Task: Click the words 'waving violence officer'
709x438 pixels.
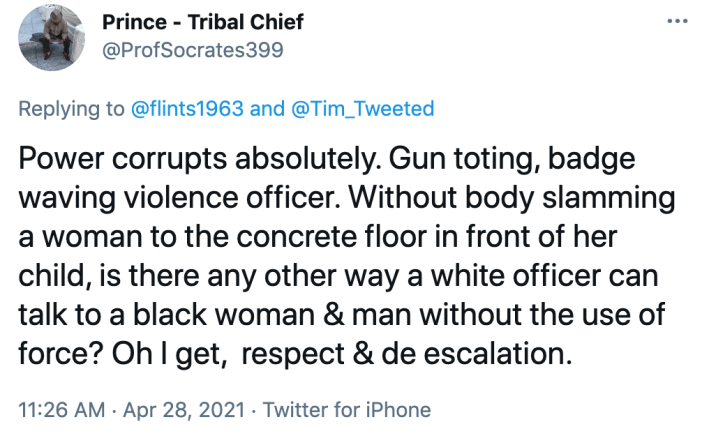Action: coord(178,201)
